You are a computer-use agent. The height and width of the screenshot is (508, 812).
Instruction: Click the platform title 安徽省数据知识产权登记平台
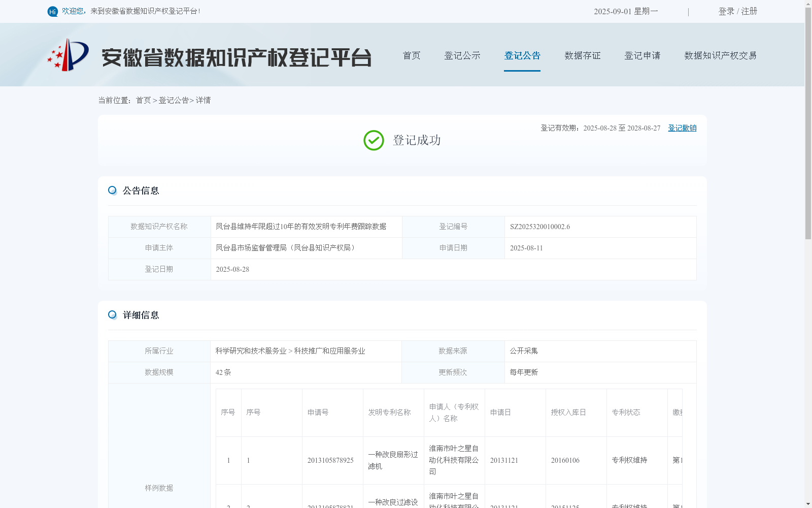coord(236,57)
